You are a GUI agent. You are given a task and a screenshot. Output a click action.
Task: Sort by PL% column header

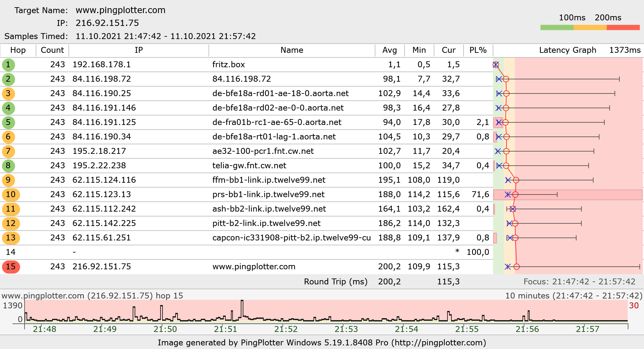[x=478, y=50]
